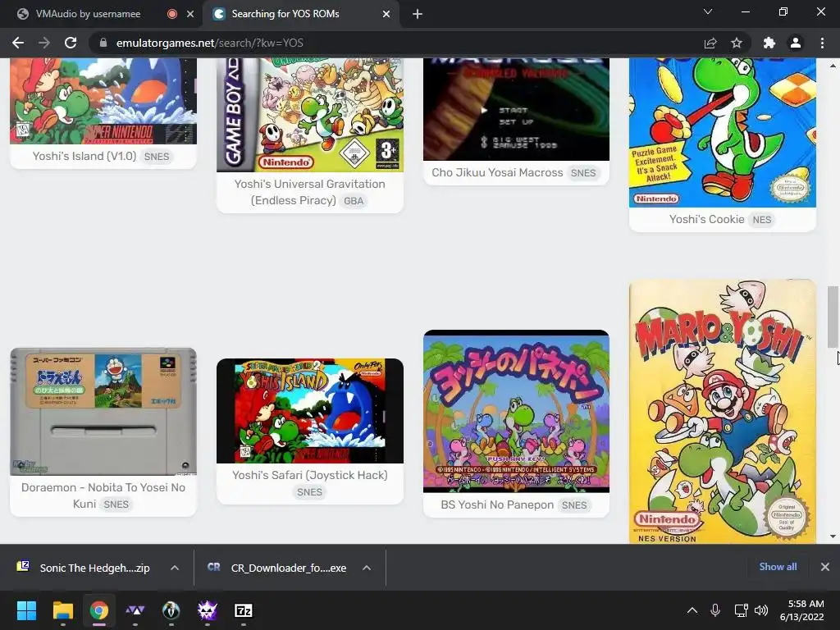Close the downloads bar
The height and width of the screenshot is (630, 840).
825,567
